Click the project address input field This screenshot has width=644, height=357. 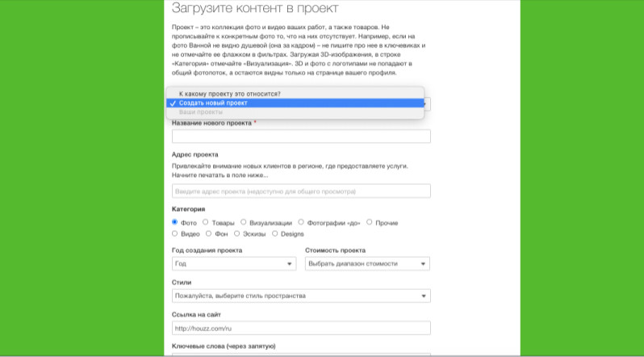coord(301,191)
